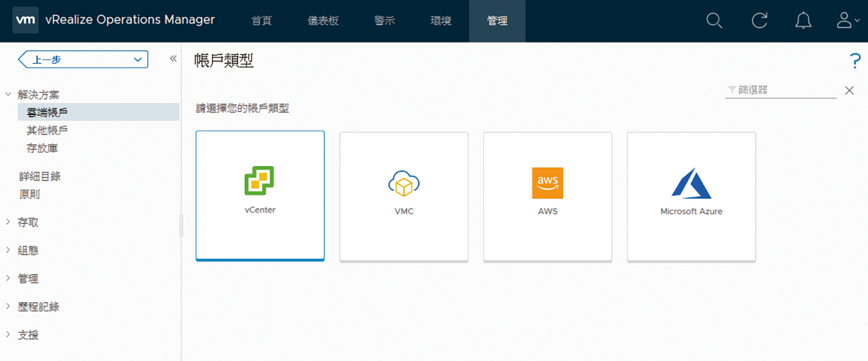Open the notifications bell icon
Screen dimensions: 868x361
point(803,21)
